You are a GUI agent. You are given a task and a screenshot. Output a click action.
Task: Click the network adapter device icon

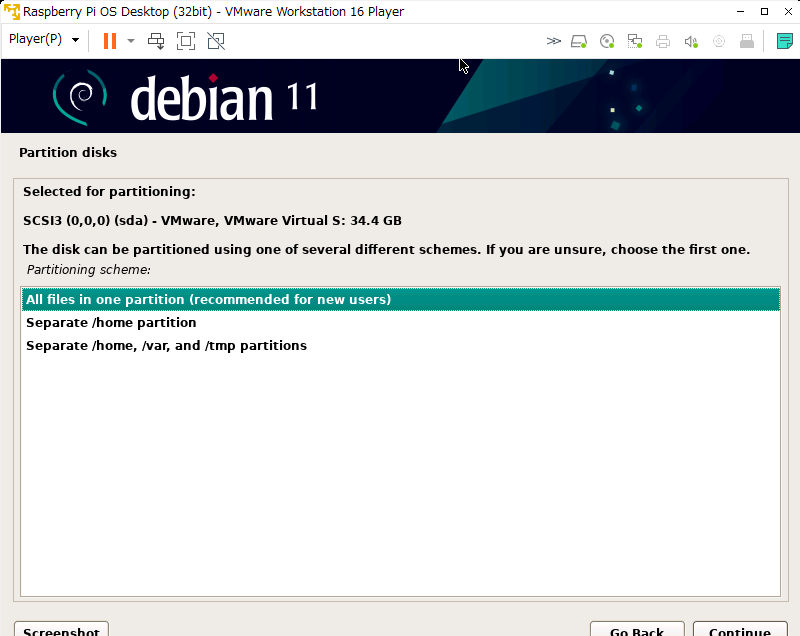click(x=635, y=41)
